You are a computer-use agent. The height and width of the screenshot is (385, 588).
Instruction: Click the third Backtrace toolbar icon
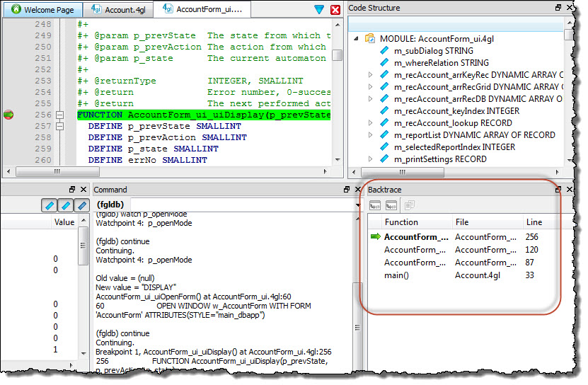click(409, 205)
